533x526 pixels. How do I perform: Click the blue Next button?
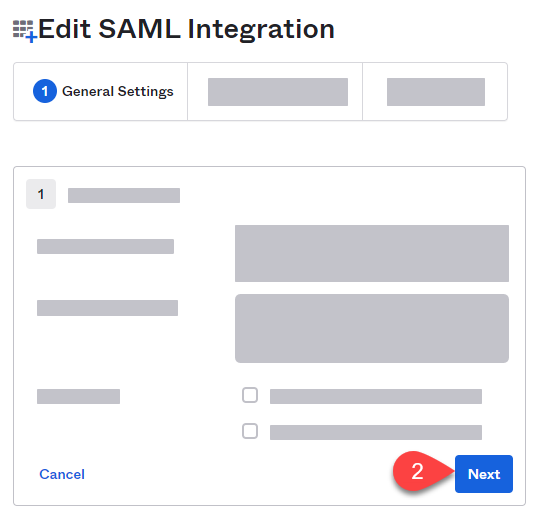484,474
